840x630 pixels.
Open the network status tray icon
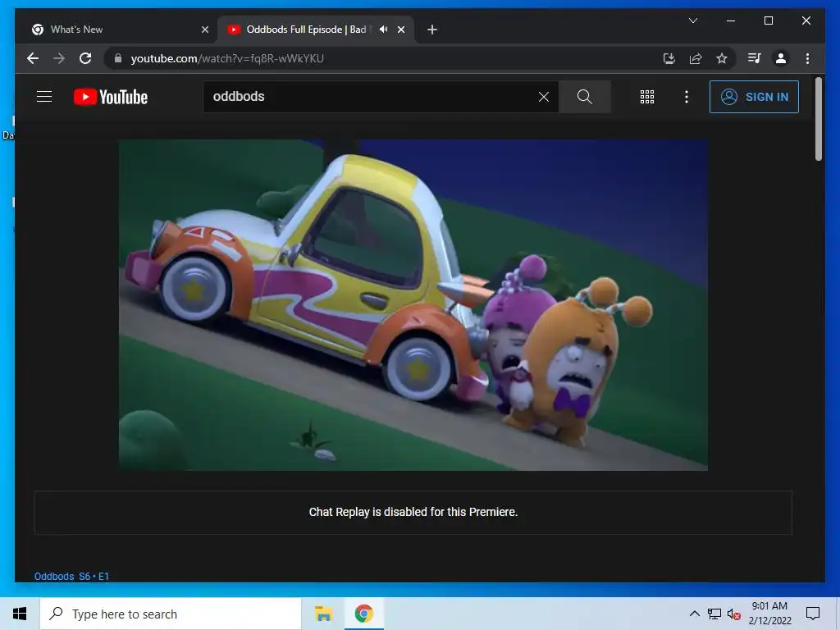click(x=714, y=614)
